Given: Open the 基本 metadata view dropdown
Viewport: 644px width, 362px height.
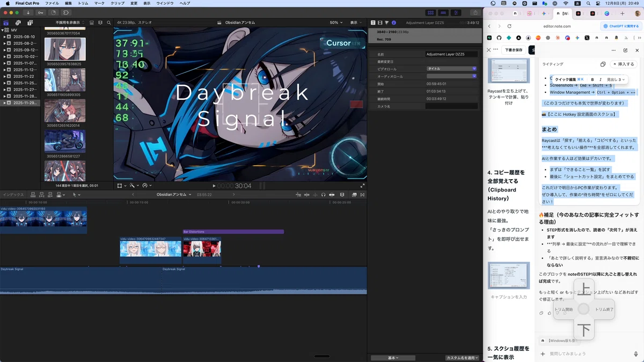Looking at the screenshot, I should pyautogui.click(x=393, y=358).
